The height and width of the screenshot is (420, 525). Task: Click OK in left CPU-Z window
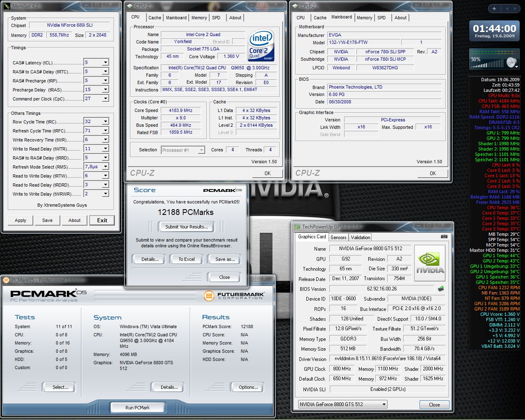(268, 173)
